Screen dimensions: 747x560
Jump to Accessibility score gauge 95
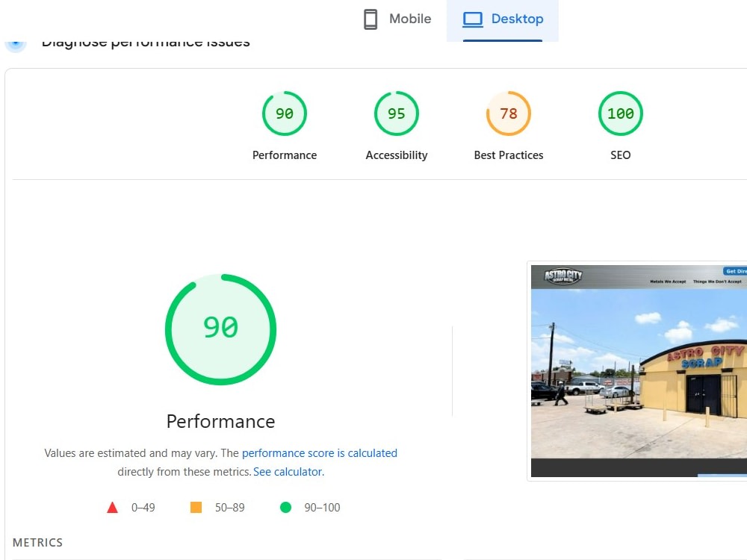click(x=397, y=113)
